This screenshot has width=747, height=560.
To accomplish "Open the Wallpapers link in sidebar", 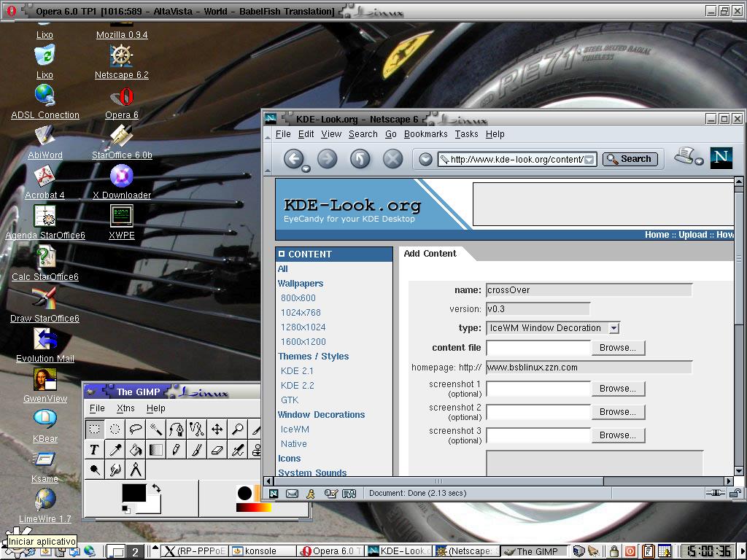I will 300,284.
